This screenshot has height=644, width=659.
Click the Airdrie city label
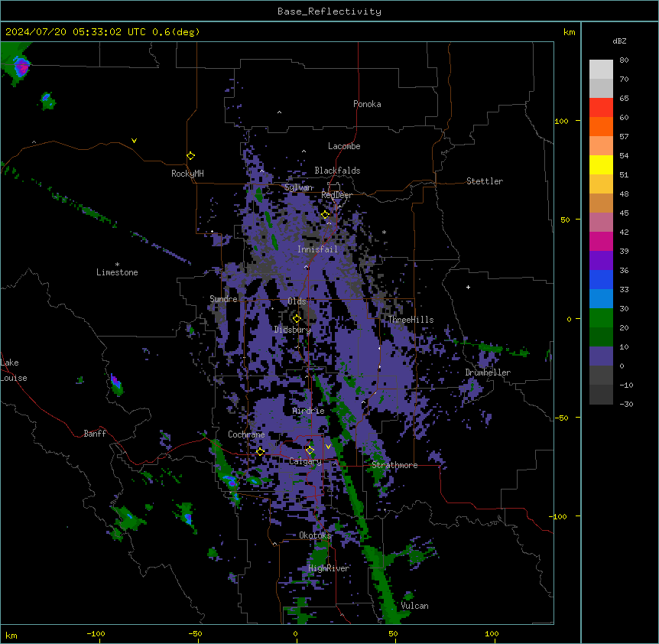[308, 411]
